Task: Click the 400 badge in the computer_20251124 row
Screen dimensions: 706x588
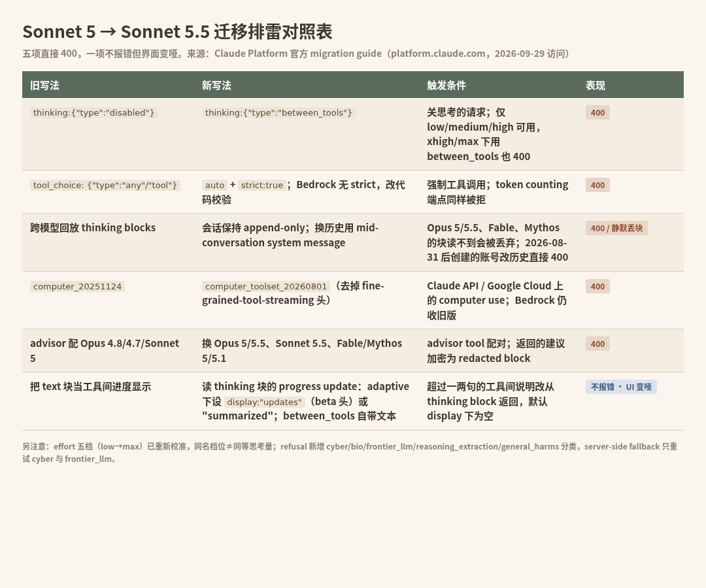Action: (597, 286)
